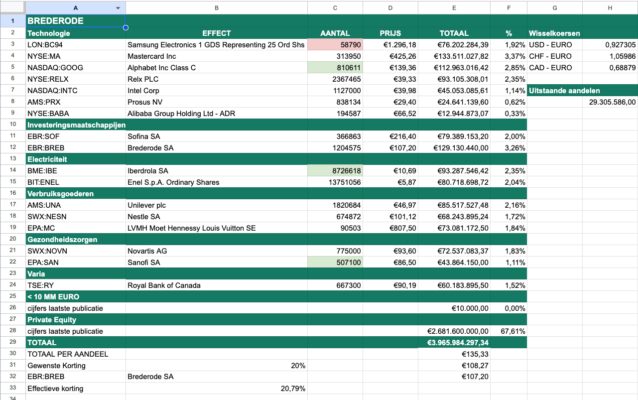Select Private Equity total €2.681.600.000,00
The height and width of the screenshot is (400, 638).
(454, 331)
